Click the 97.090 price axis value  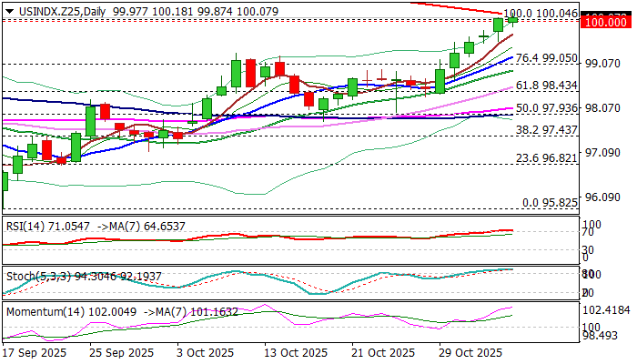pos(602,153)
